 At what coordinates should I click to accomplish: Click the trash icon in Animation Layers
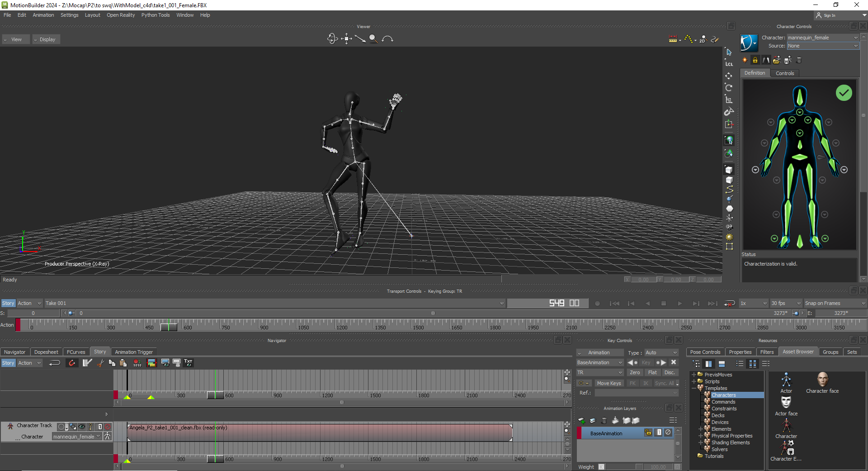[604, 420]
